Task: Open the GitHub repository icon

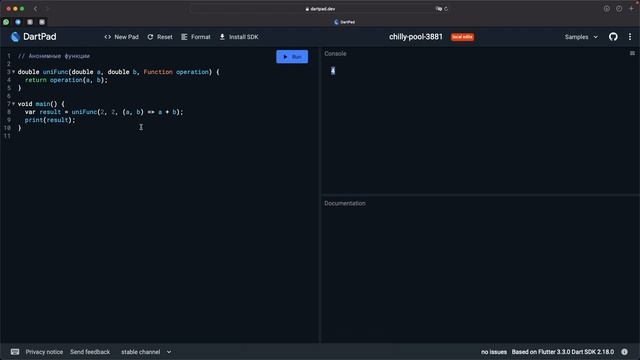Action: coord(613,37)
